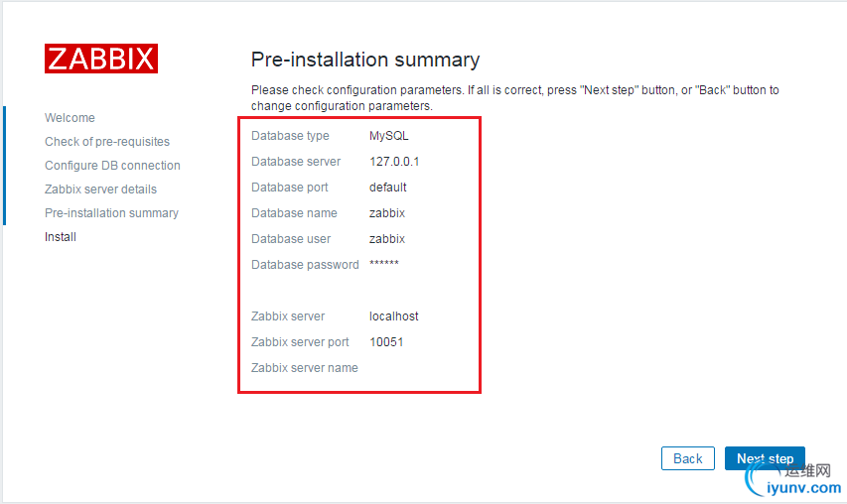Screen dimensions: 847x504
Task: Click the Install step in sidebar
Action: 61,237
